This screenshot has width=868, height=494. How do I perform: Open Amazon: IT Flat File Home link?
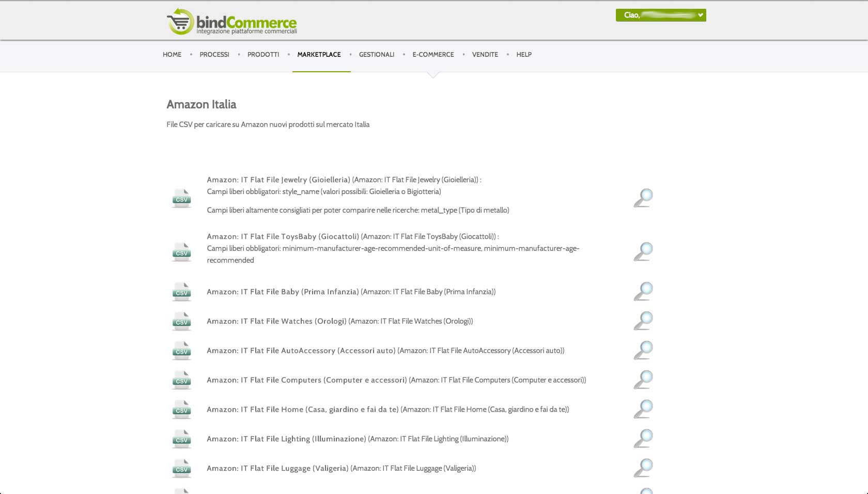coord(303,409)
